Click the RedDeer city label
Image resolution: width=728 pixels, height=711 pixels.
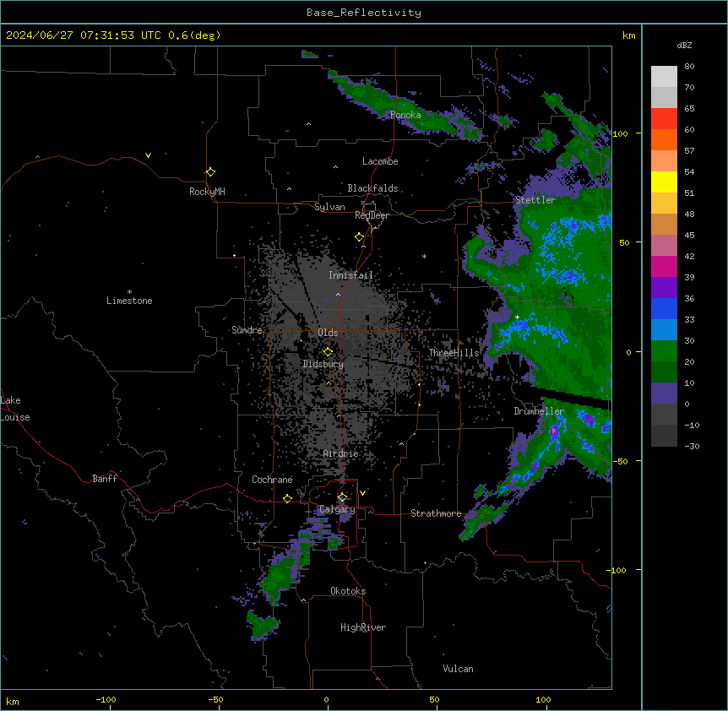click(372, 215)
